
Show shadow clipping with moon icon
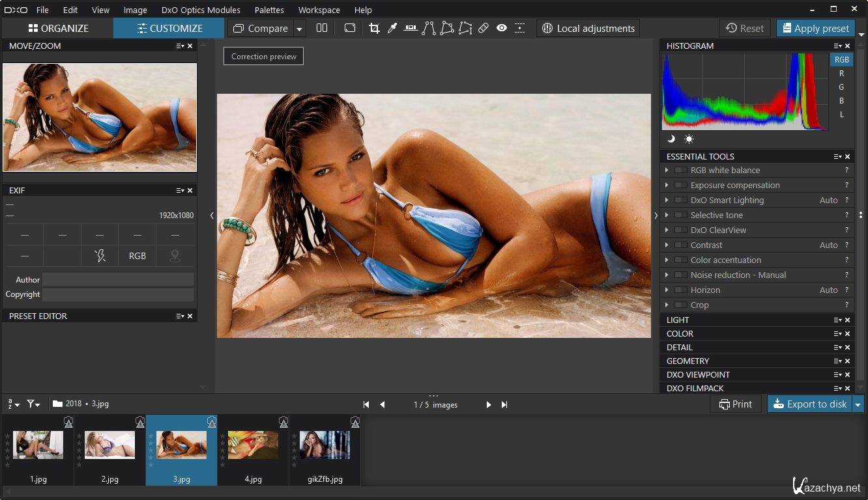[x=671, y=139]
